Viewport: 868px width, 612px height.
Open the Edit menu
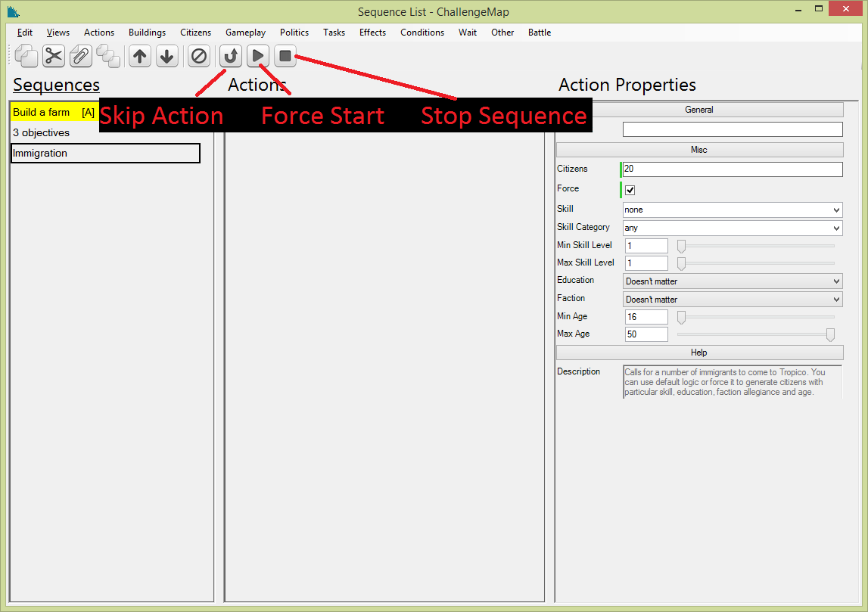click(25, 32)
